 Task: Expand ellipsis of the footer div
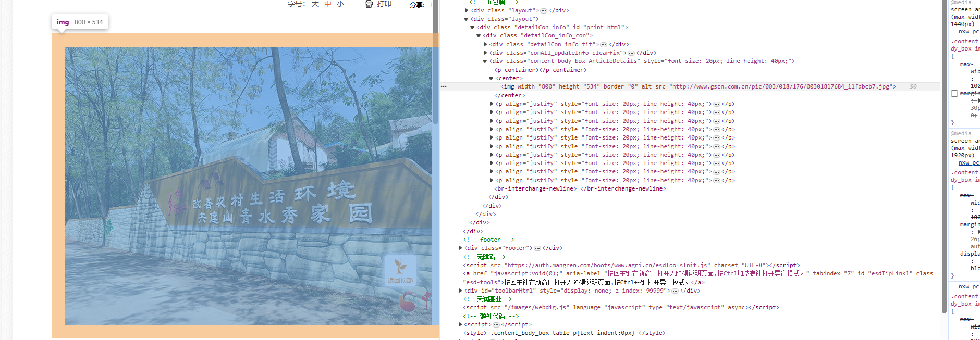(x=537, y=248)
